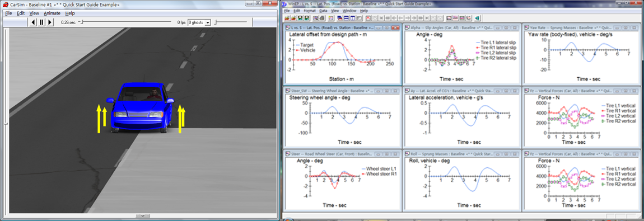644x221 pixels.
Task: Click the printer icon in WinEP toolbar
Action: 323,18
